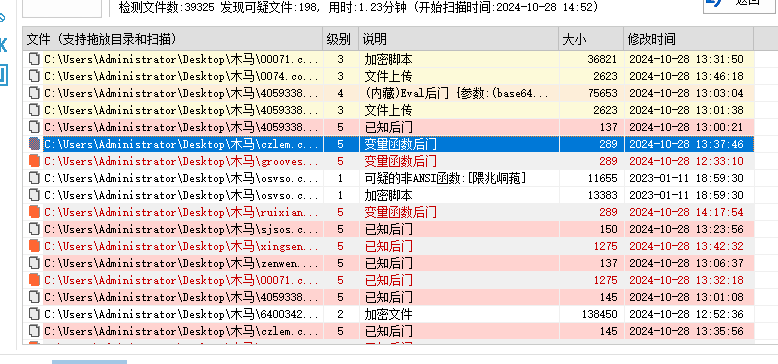Click timestamp 2024-10-28 13:42:32
778x364 pixels.
[x=686, y=245]
